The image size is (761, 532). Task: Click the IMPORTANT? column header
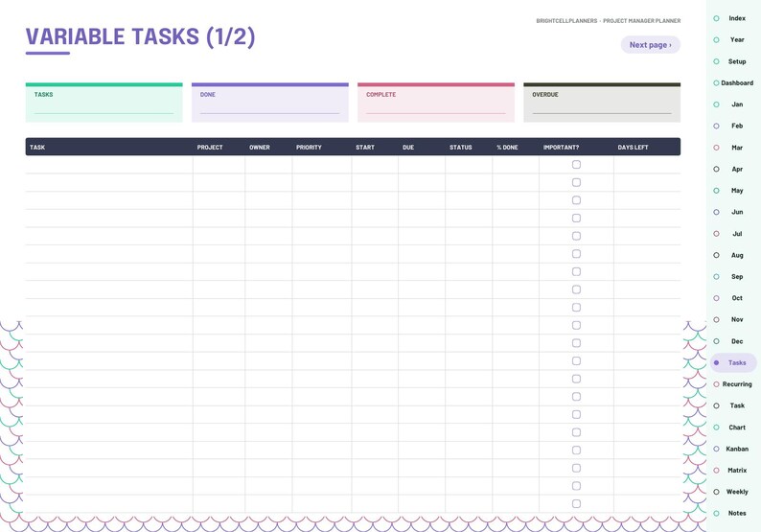(561, 147)
